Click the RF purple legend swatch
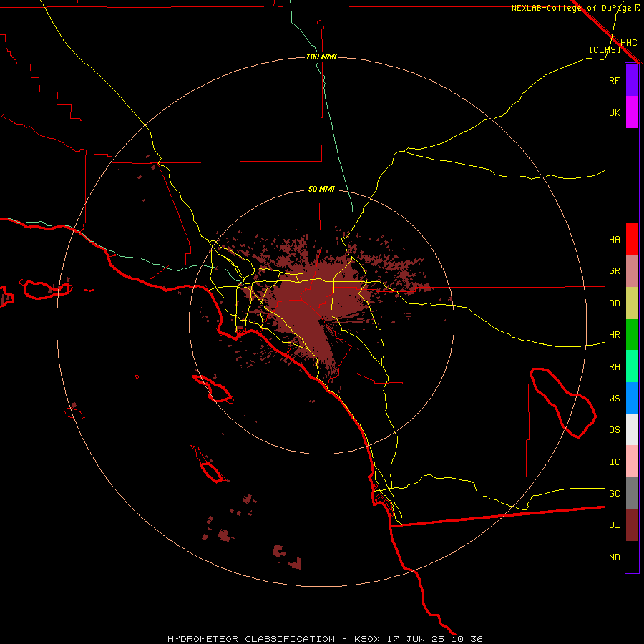 (x=632, y=80)
